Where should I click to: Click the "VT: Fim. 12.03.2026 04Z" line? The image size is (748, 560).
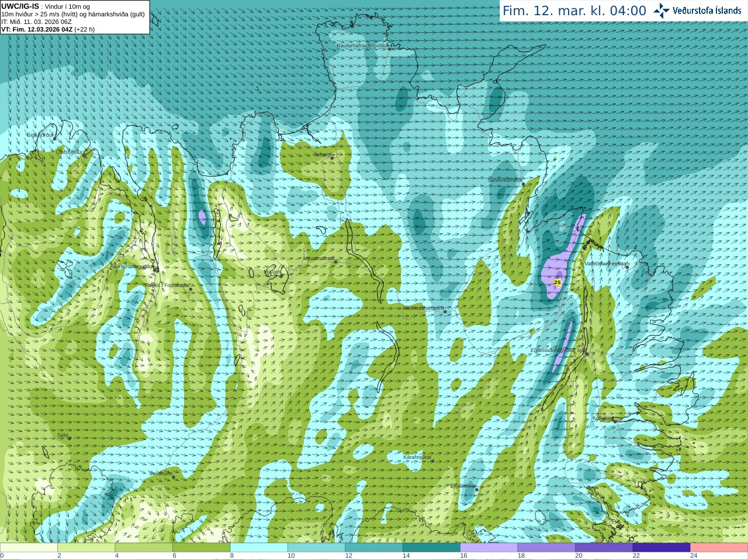37,29
